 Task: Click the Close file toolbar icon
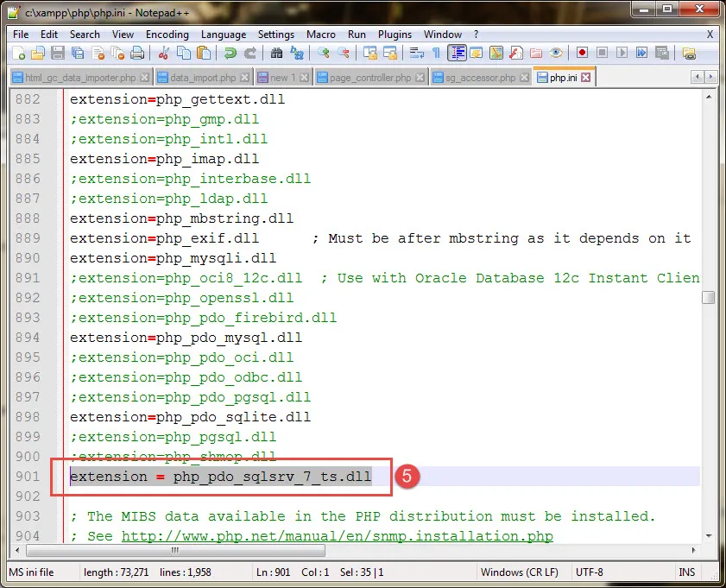[98, 54]
